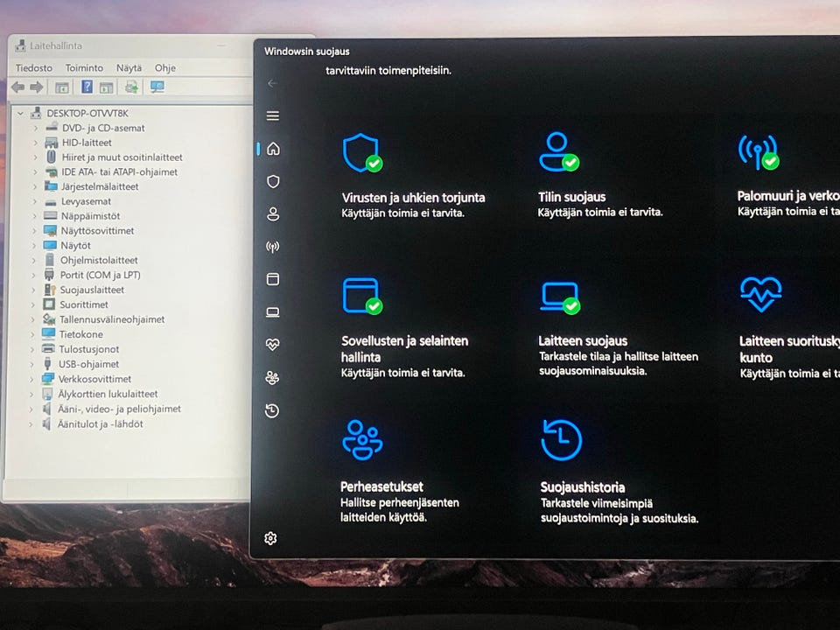Open settings gear in Windowsin suojaus
This screenshot has height=630, width=840.
[270, 538]
